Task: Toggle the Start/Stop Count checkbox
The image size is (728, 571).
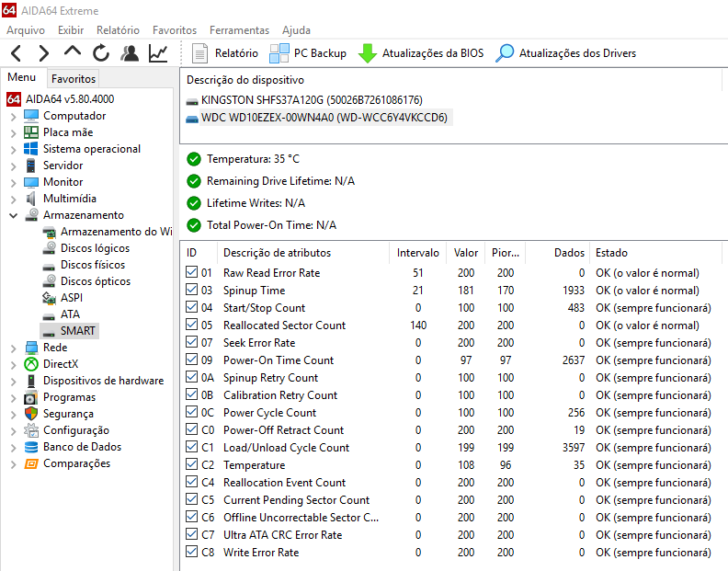Action: click(191, 307)
